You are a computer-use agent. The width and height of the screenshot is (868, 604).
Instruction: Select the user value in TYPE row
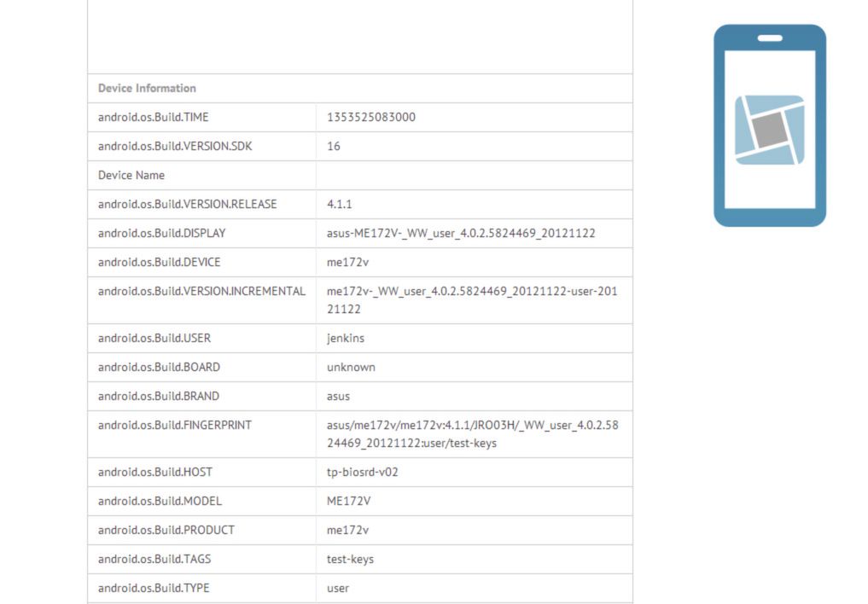338,589
